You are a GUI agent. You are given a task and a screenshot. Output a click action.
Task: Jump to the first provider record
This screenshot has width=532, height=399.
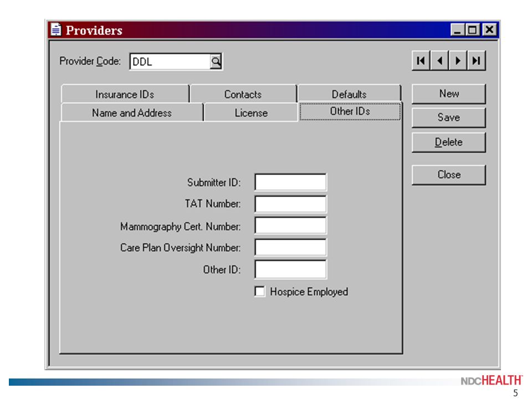point(421,61)
